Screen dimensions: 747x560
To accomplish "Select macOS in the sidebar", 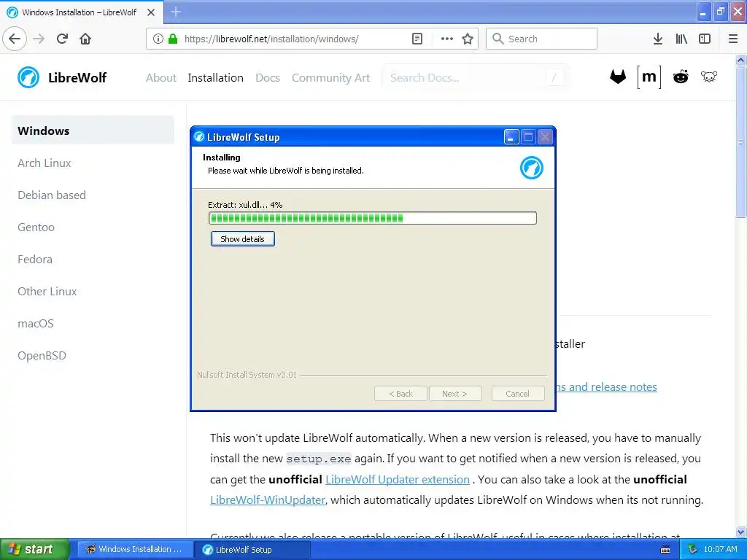I will (36, 323).
